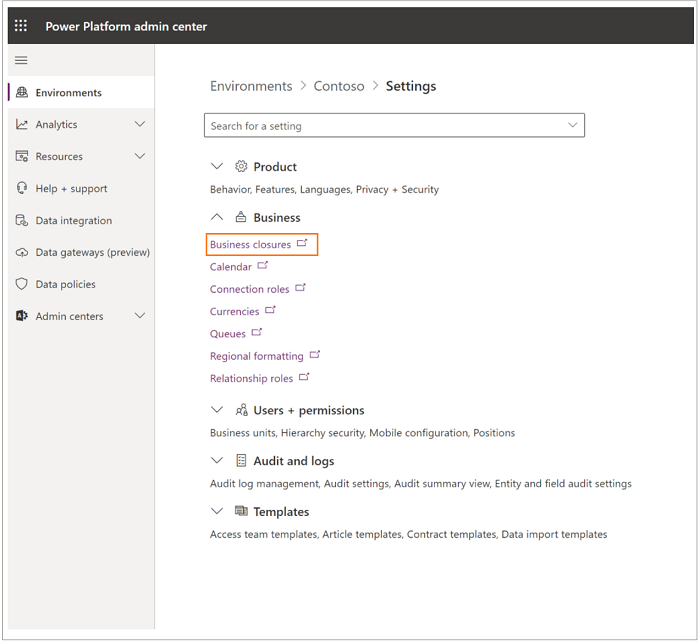Open the app launcher waffle icon

point(21,25)
